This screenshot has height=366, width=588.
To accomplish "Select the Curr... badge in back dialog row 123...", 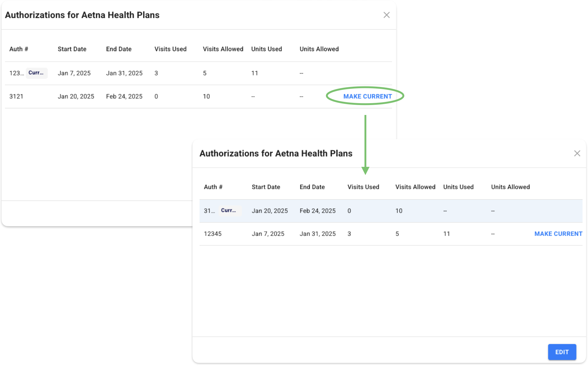I will click(37, 73).
